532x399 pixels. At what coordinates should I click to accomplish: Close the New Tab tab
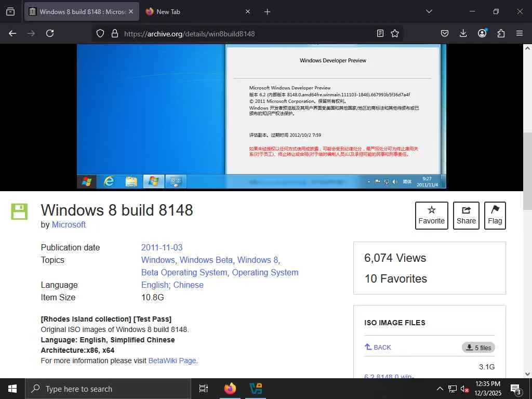248,11
